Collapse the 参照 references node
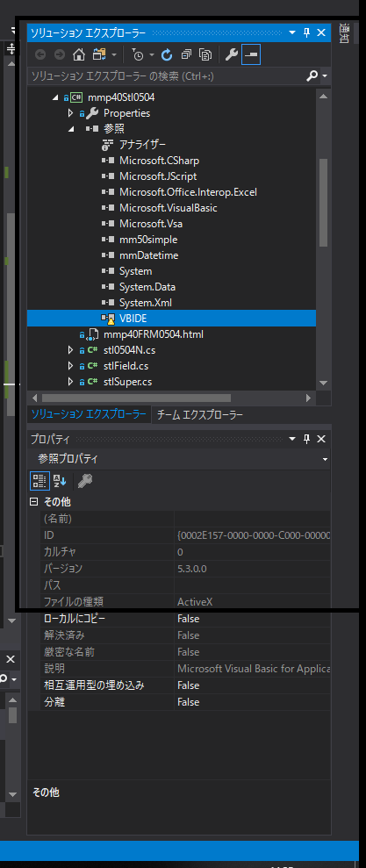This screenshot has width=366, height=868. [70, 129]
